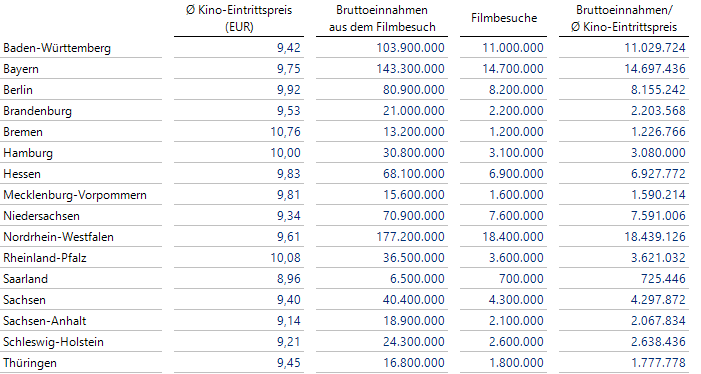The height and width of the screenshot is (374, 701).
Task: Click Saarland ticket price cell 8,96
Action: pyautogui.click(x=288, y=279)
